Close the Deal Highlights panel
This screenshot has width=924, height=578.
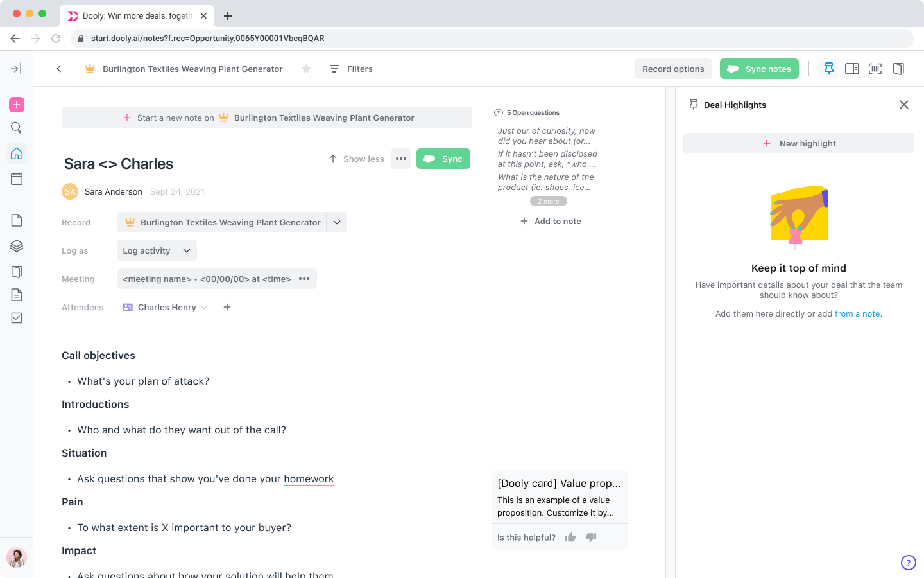click(x=904, y=105)
